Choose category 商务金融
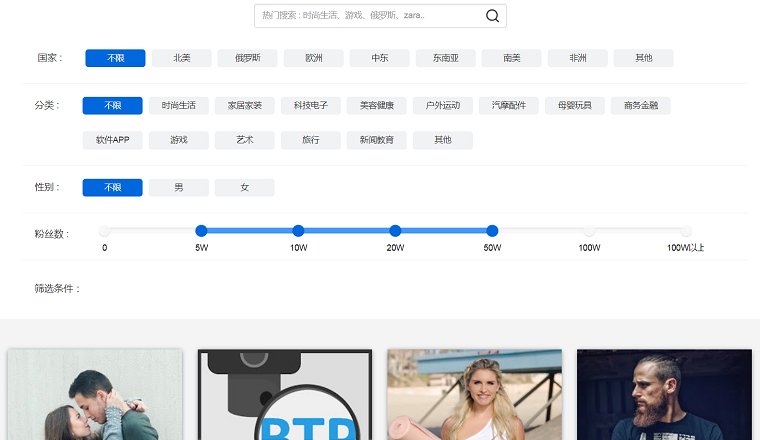 coord(641,106)
